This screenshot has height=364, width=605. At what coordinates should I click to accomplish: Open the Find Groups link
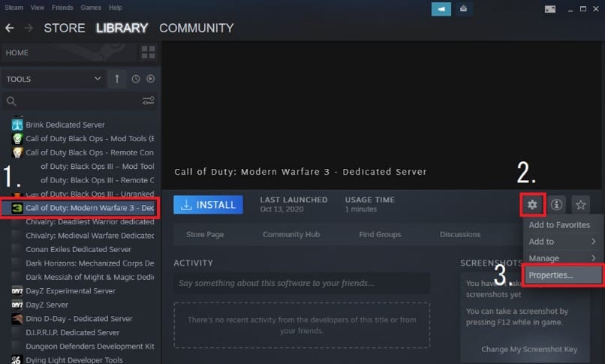pos(380,234)
